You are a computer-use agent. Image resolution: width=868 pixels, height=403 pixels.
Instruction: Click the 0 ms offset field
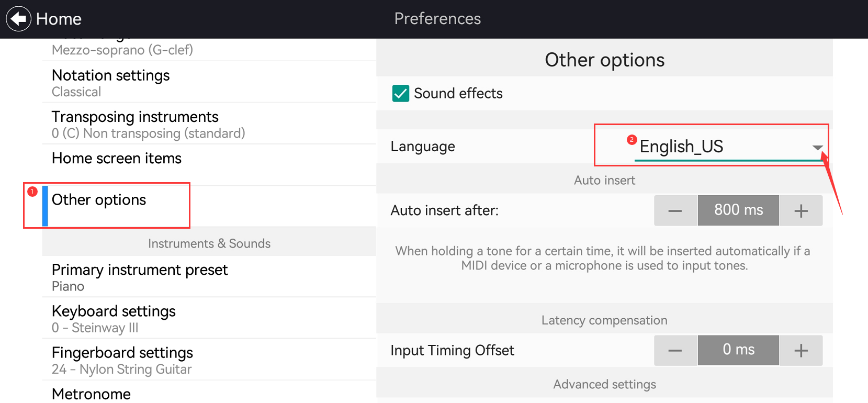point(738,350)
